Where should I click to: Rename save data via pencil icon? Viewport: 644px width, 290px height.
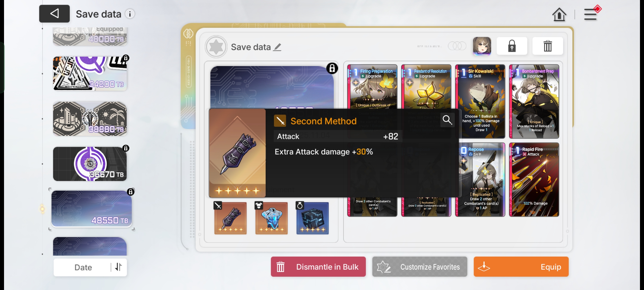click(x=277, y=47)
